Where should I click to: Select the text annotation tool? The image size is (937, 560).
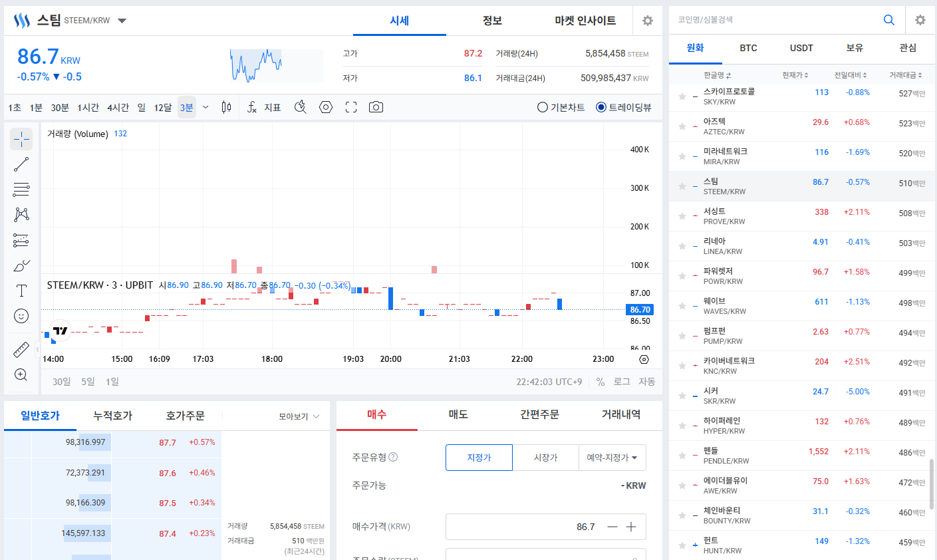click(x=21, y=291)
